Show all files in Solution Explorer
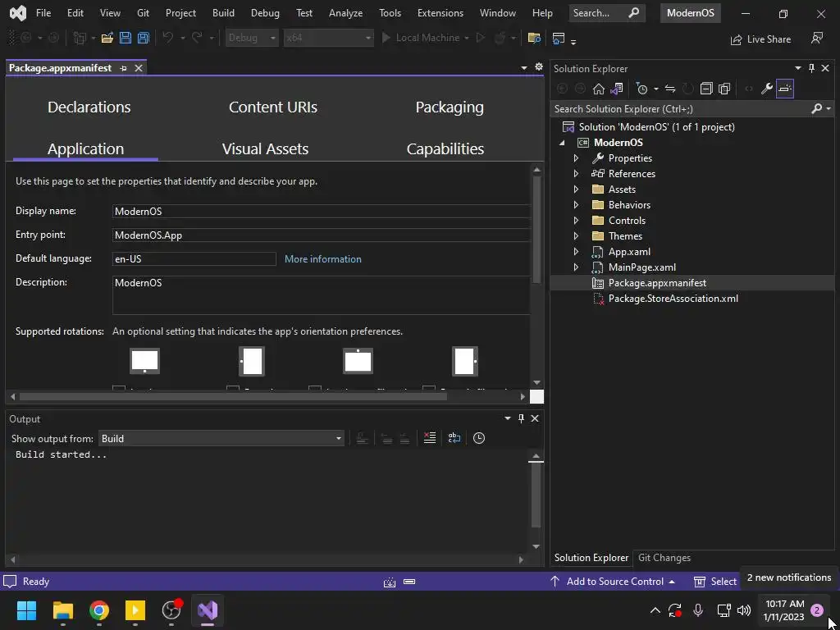The height and width of the screenshot is (630, 840). click(x=724, y=89)
